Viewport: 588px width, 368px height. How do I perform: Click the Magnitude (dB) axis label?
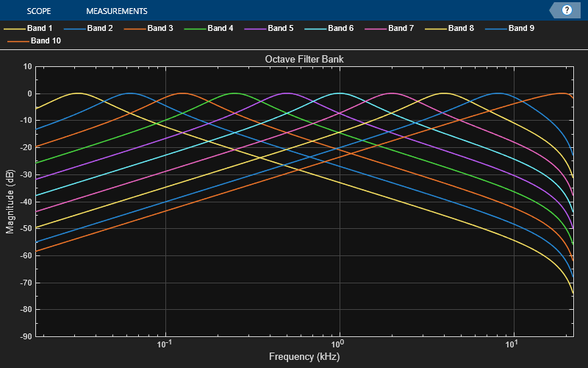tap(10, 200)
